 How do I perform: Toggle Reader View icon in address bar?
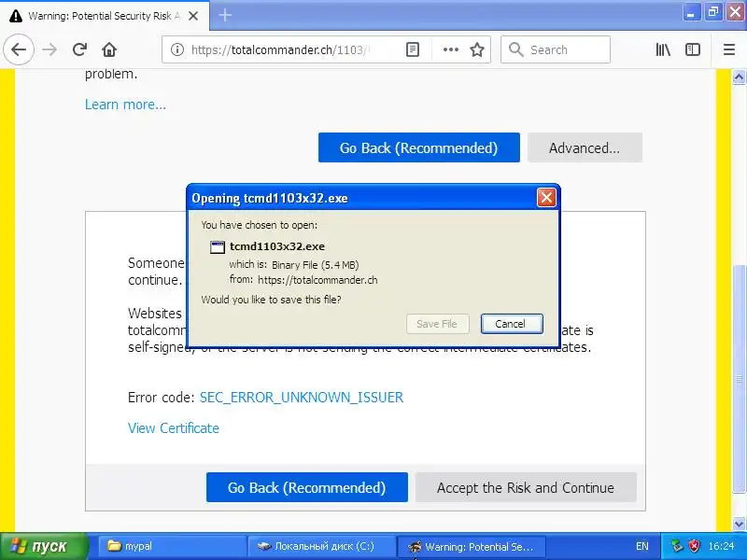tap(413, 49)
